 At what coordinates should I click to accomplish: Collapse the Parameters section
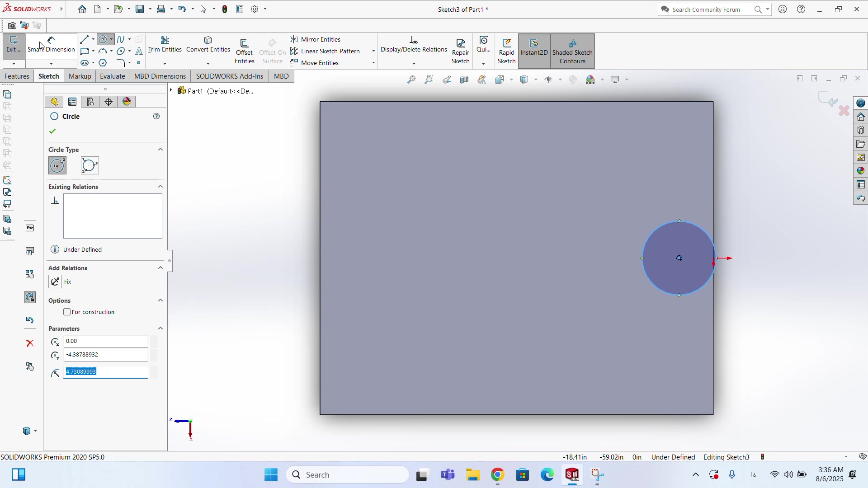click(x=160, y=328)
